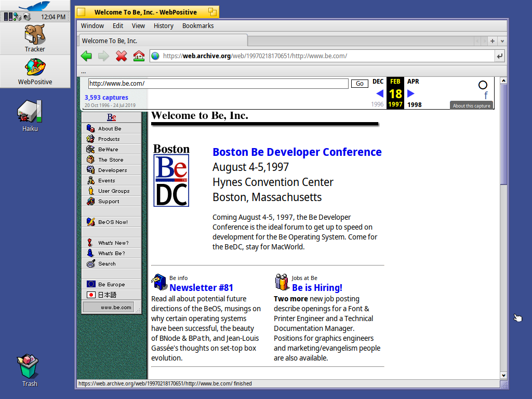This screenshot has height=399, width=532.
Task: Go to previous capture with left blue arrow
Action: pos(380,94)
